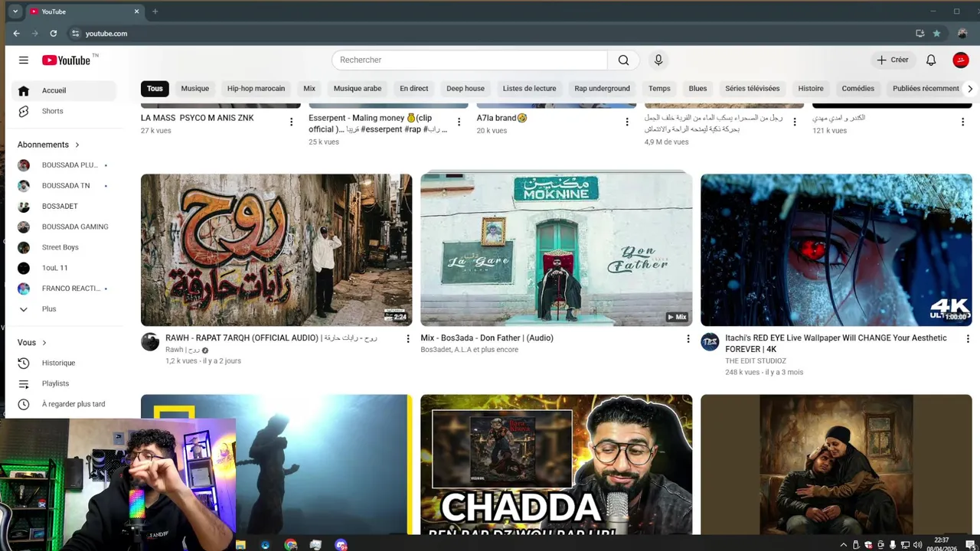
Task: Open THE EDIT STUDIOZ channel avatar
Action: pos(710,341)
